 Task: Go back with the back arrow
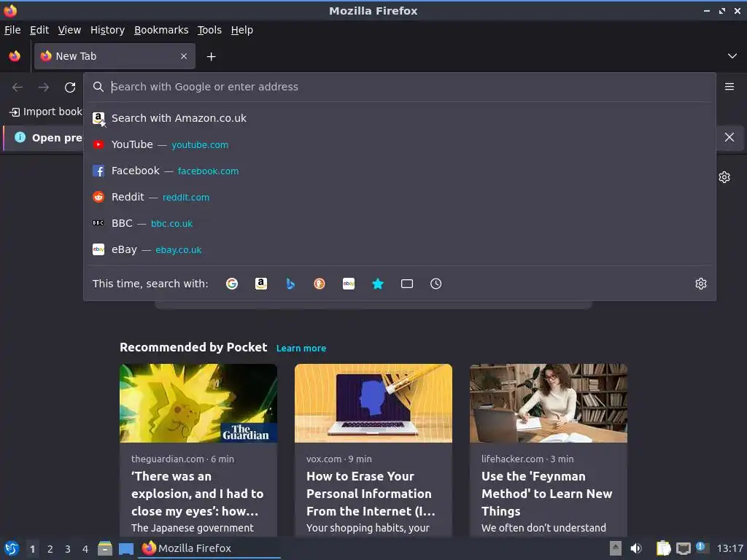tap(18, 87)
